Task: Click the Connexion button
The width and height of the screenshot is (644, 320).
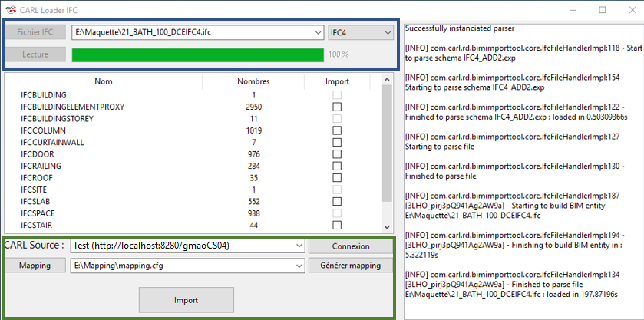Action: (351, 246)
